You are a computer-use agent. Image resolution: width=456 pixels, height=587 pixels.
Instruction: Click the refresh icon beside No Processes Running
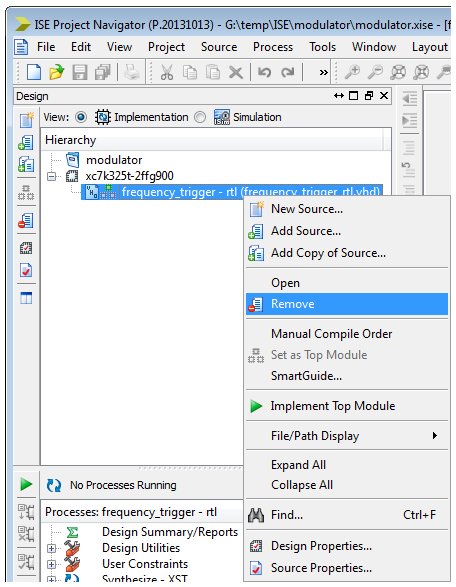tap(54, 485)
